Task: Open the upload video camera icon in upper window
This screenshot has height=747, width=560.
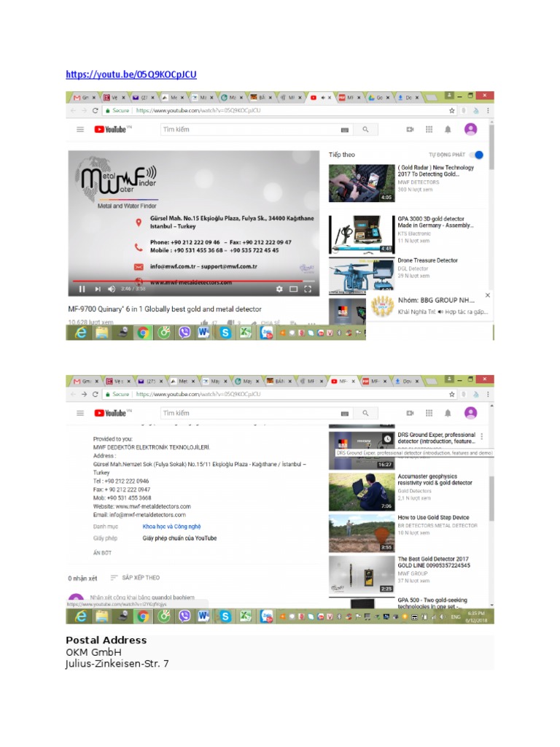Action: [x=410, y=129]
